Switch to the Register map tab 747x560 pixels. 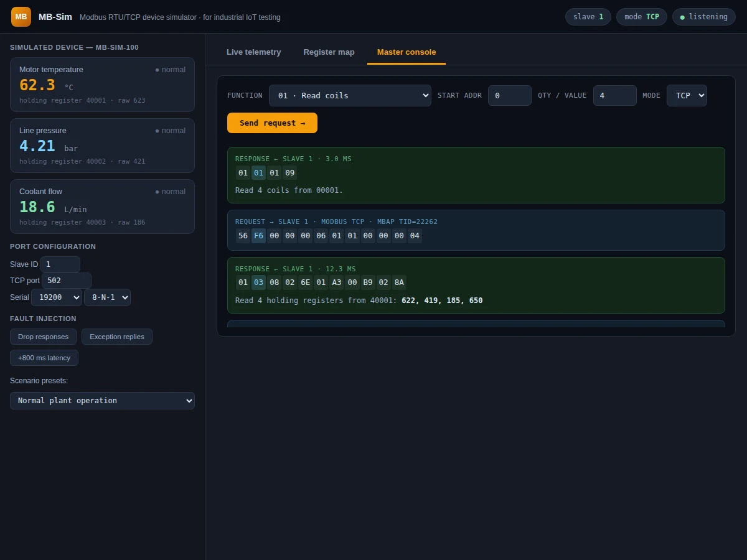tap(329, 52)
